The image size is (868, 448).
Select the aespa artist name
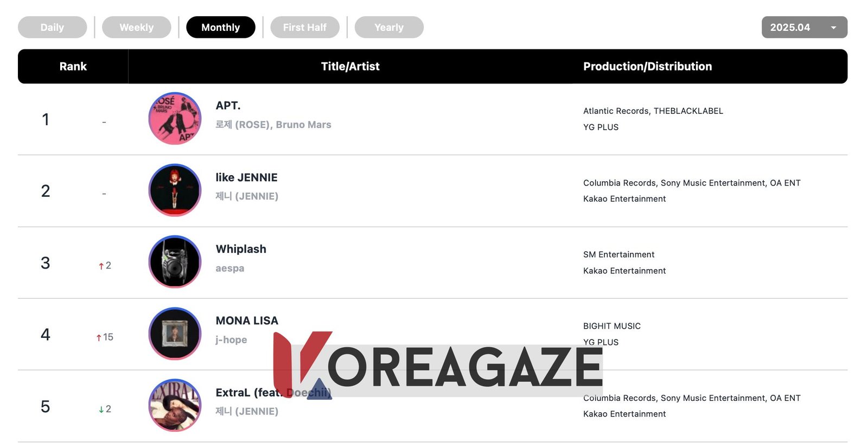(x=229, y=268)
